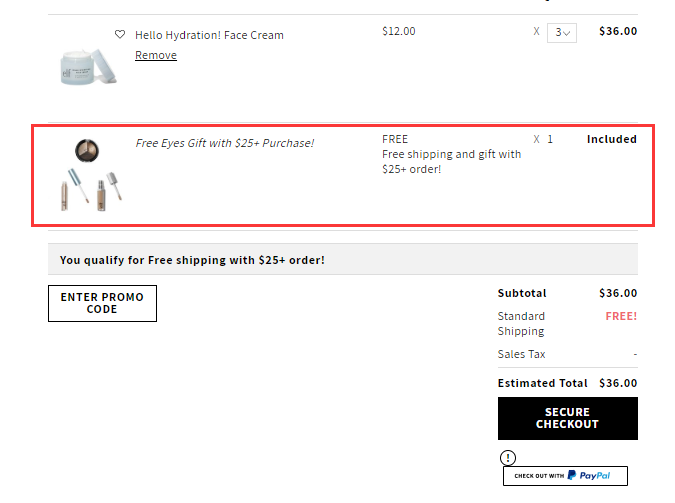
Task: Click the chevron arrow in quantity selector
Action: pyautogui.click(x=567, y=33)
